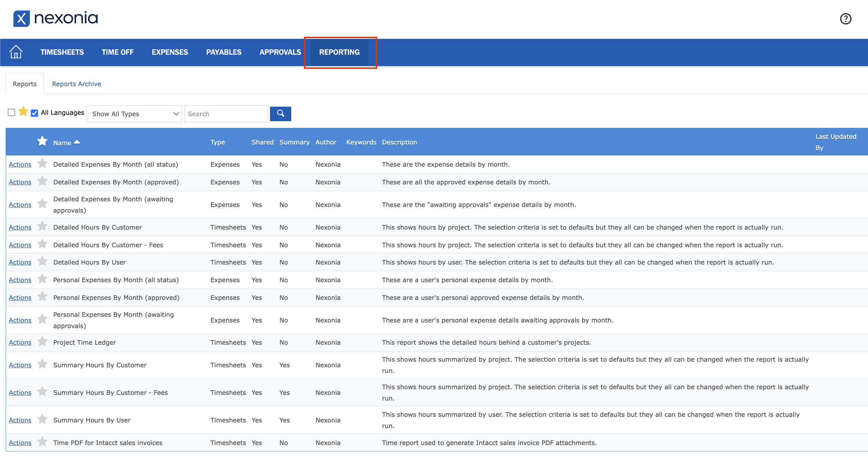Open the APPROVALS menu
868x462 pixels.
coord(280,52)
